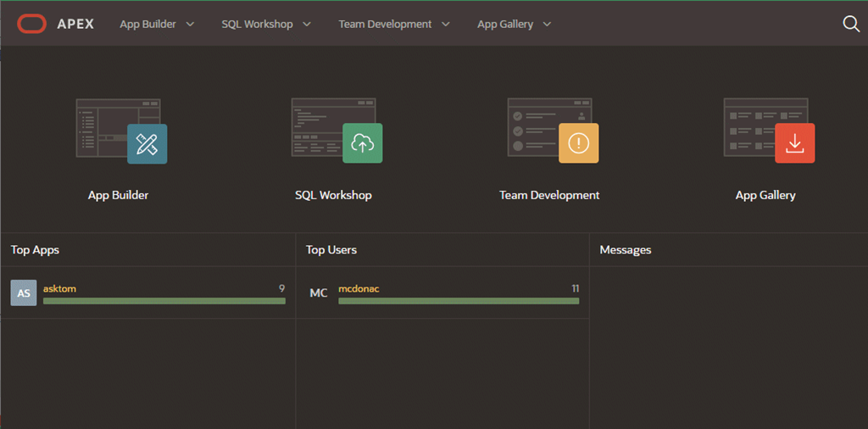The height and width of the screenshot is (429, 868).
Task: Expand the SQL Workshop menu chevron
Action: [306, 25]
